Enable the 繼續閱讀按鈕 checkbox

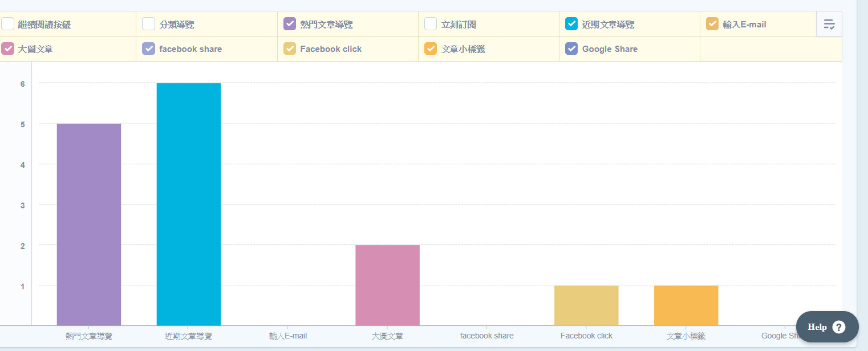(7, 24)
